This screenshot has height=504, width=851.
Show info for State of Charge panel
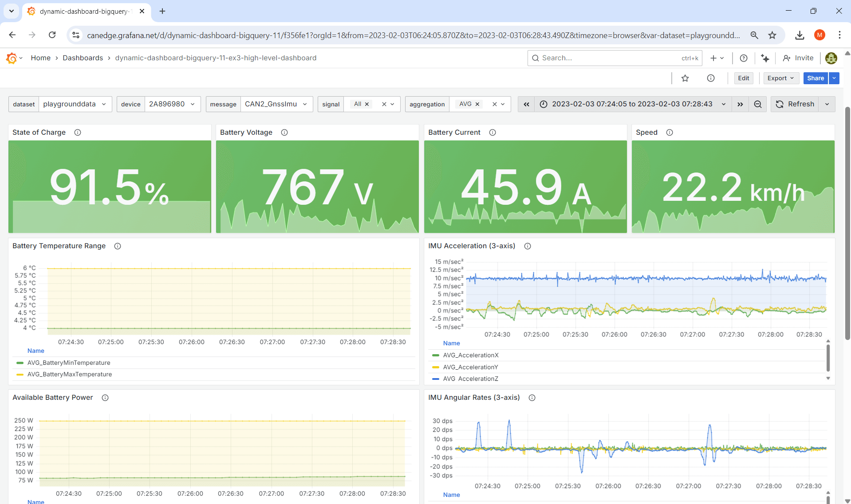click(x=78, y=133)
